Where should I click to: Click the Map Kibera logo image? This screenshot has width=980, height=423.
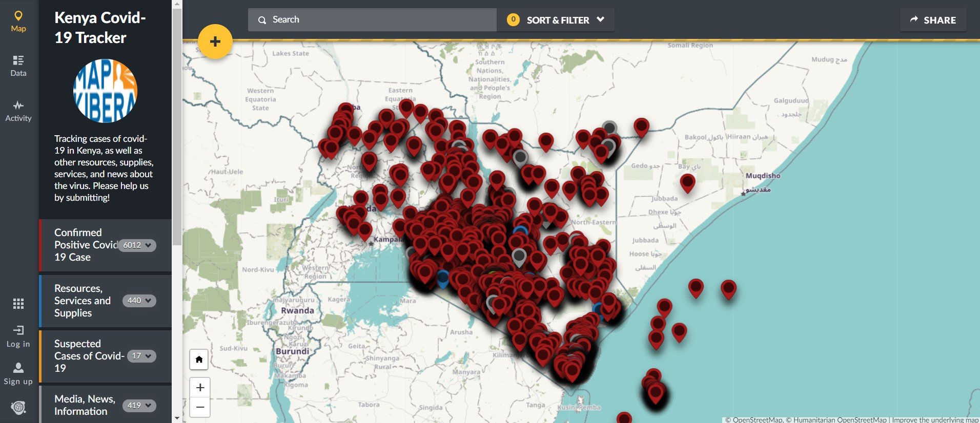tap(105, 91)
